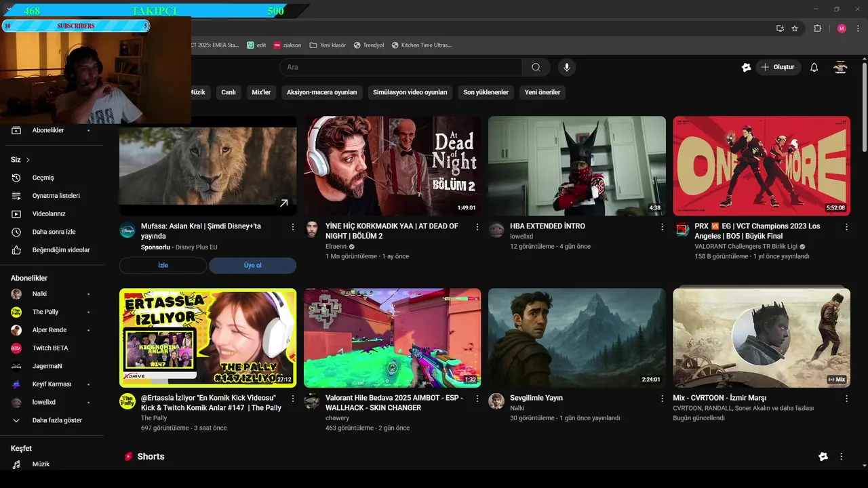The height and width of the screenshot is (488, 868).
Task: Open Chrome three-dot menu
Action: (x=856, y=28)
